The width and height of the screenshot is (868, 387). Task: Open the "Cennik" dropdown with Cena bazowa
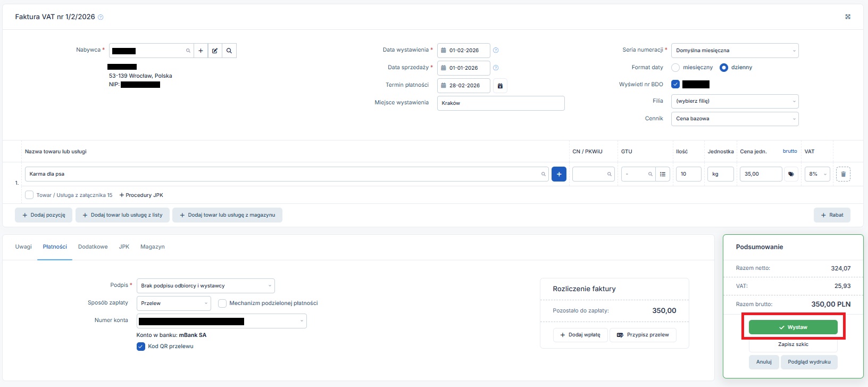[x=735, y=119]
